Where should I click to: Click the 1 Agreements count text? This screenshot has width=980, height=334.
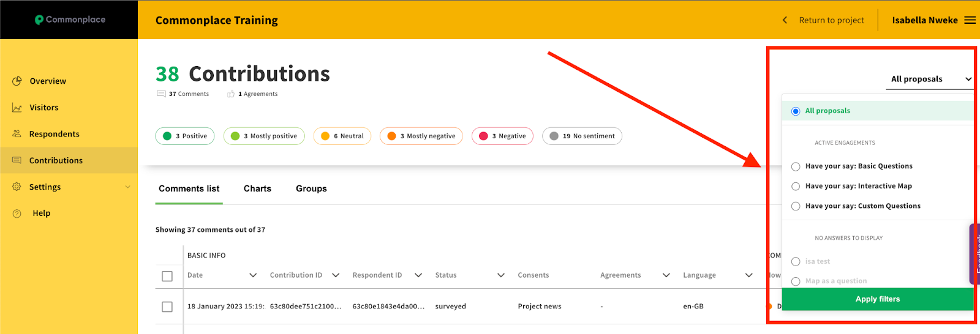click(x=258, y=94)
